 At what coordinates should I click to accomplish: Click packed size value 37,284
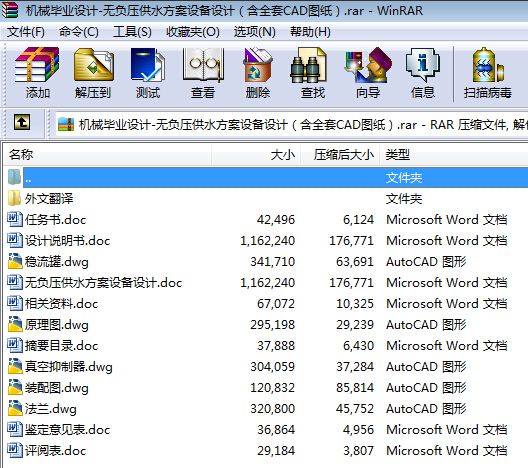pos(355,367)
